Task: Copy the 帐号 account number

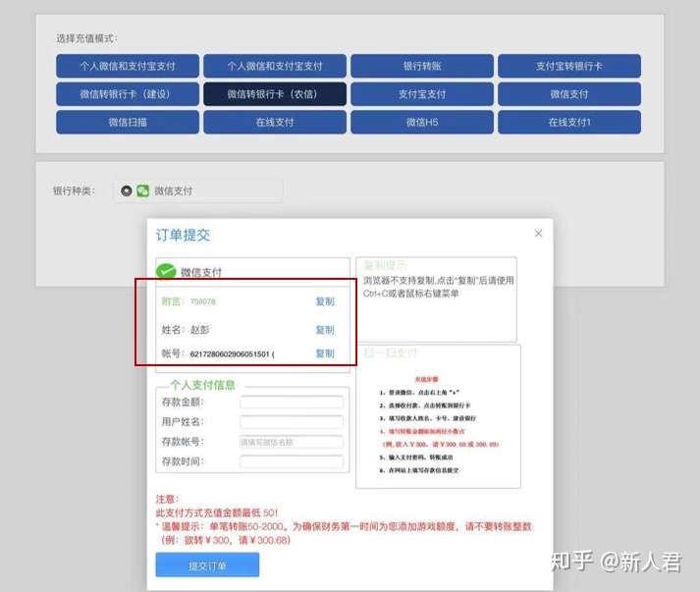Action: tap(325, 353)
